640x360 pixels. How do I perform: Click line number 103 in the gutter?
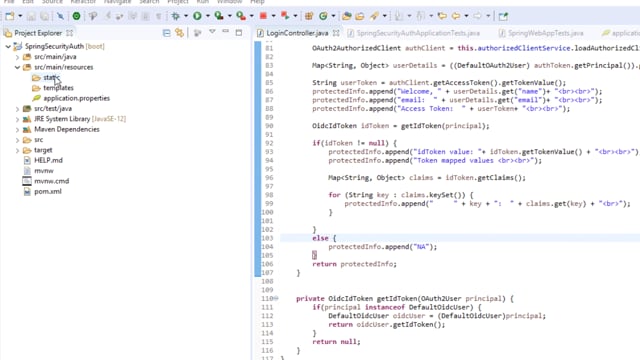tap(267, 238)
